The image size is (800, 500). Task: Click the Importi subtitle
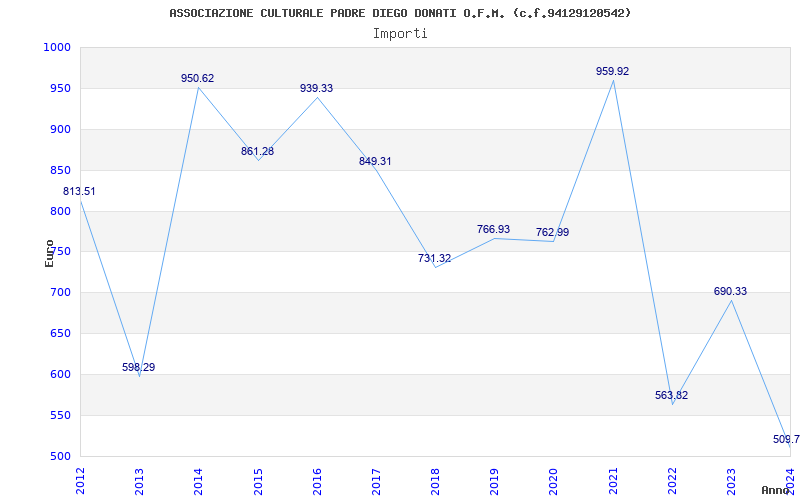[x=400, y=34]
